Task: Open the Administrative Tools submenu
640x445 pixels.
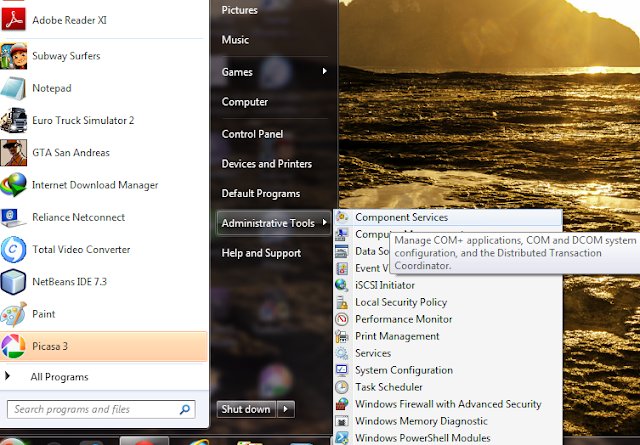Action: click(x=273, y=223)
